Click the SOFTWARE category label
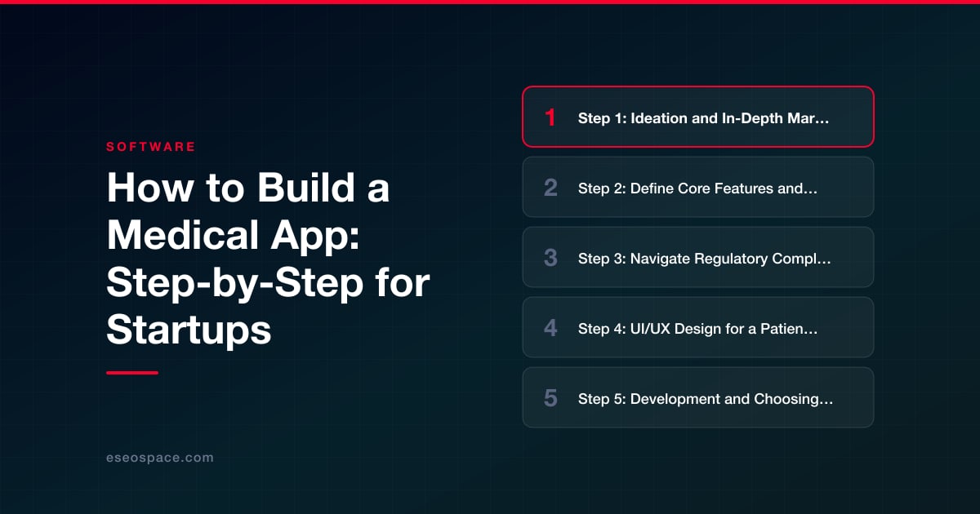The width and height of the screenshot is (980, 514). pos(151,147)
